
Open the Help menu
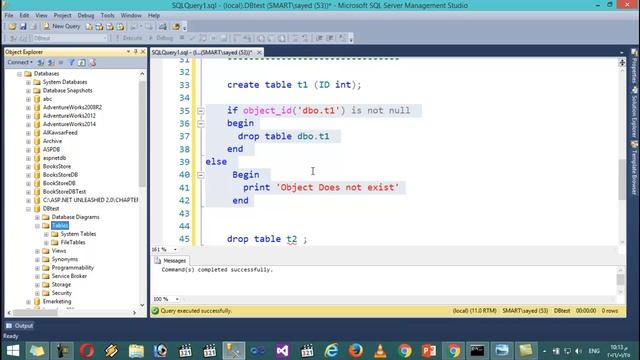[154, 16]
